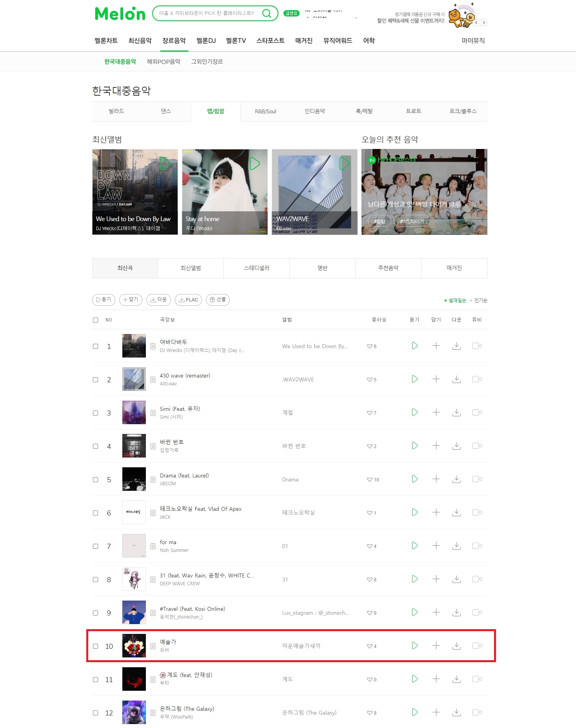This screenshot has height=728, width=576.
Task: Sort the list by 발매일순
Action: (x=457, y=300)
